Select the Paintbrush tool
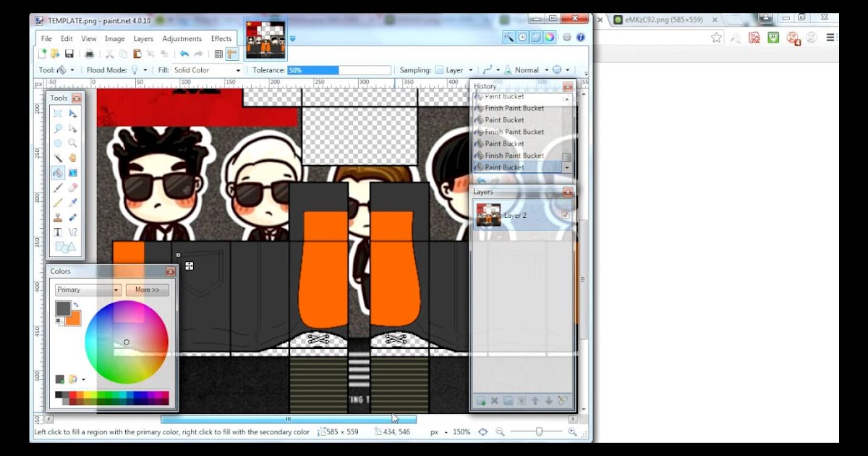Screen dimensions: 868x456 point(58,187)
